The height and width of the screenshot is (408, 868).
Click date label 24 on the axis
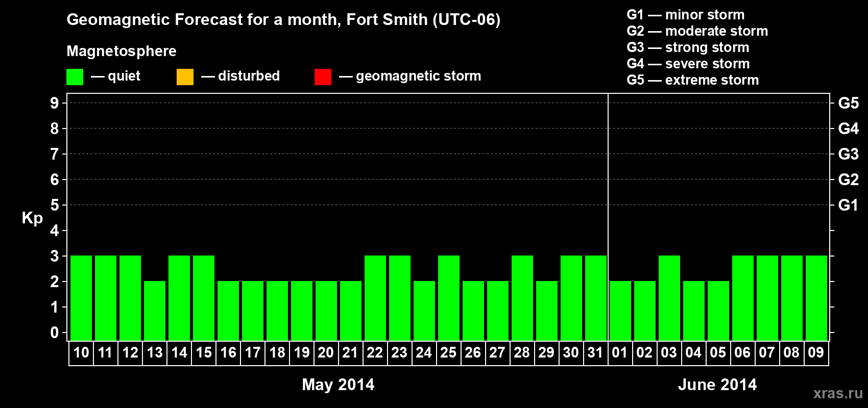424,352
